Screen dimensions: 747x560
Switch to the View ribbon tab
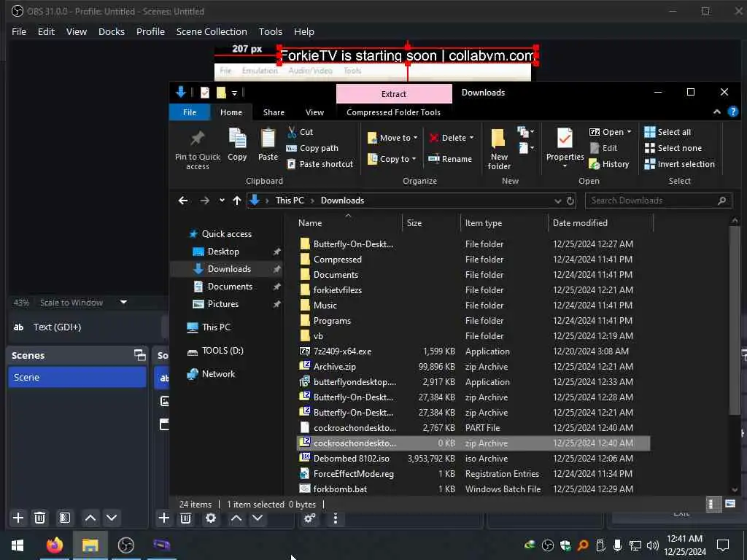pos(314,112)
